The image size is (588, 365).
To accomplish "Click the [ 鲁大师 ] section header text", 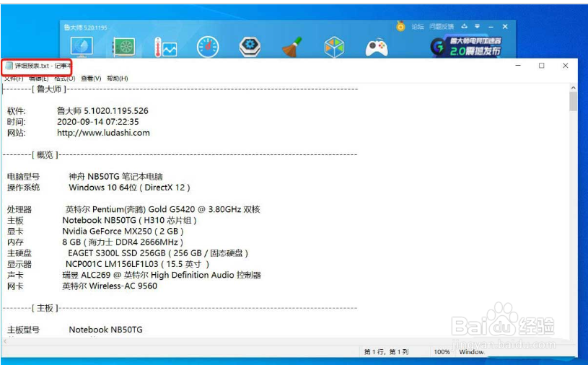I will coord(49,89).
